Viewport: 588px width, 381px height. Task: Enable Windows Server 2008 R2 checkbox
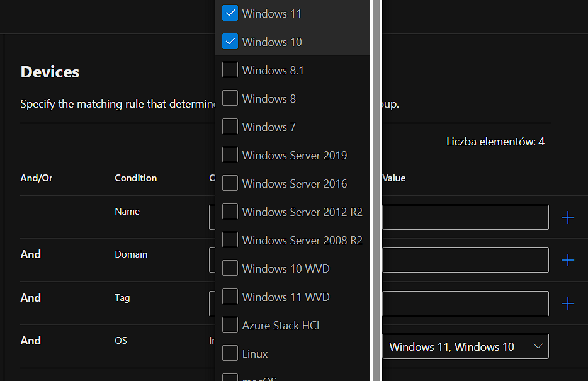click(x=230, y=240)
